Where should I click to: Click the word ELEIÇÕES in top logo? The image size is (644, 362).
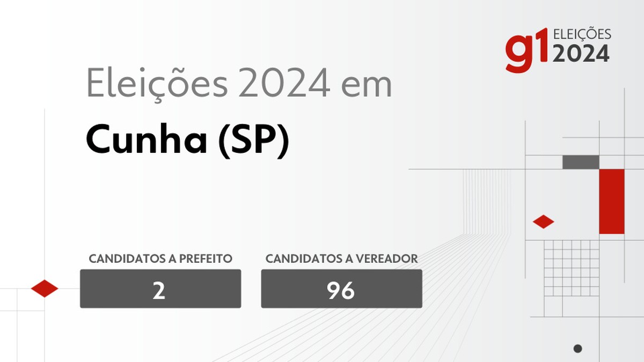tap(582, 34)
